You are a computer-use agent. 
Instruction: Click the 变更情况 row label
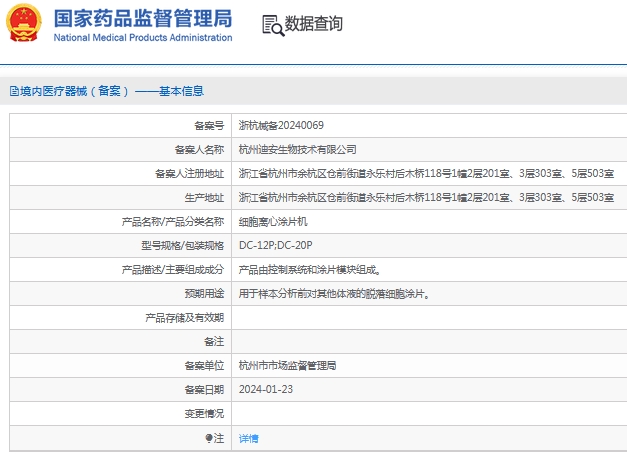204,414
